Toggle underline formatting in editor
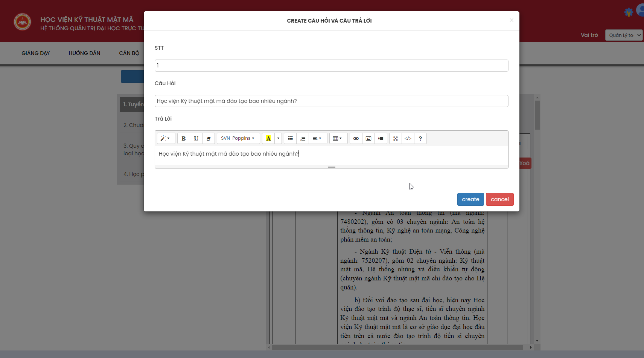The width and height of the screenshot is (644, 358). tap(196, 138)
